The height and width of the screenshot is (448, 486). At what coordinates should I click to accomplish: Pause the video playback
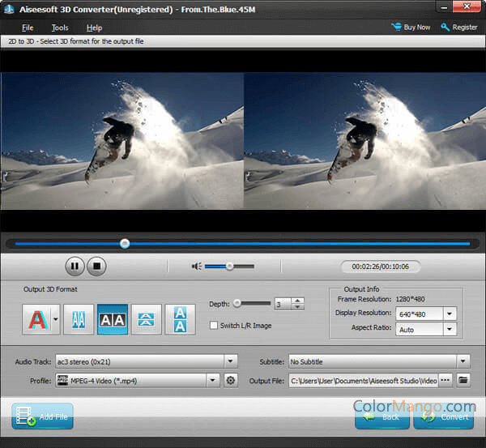(74, 265)
